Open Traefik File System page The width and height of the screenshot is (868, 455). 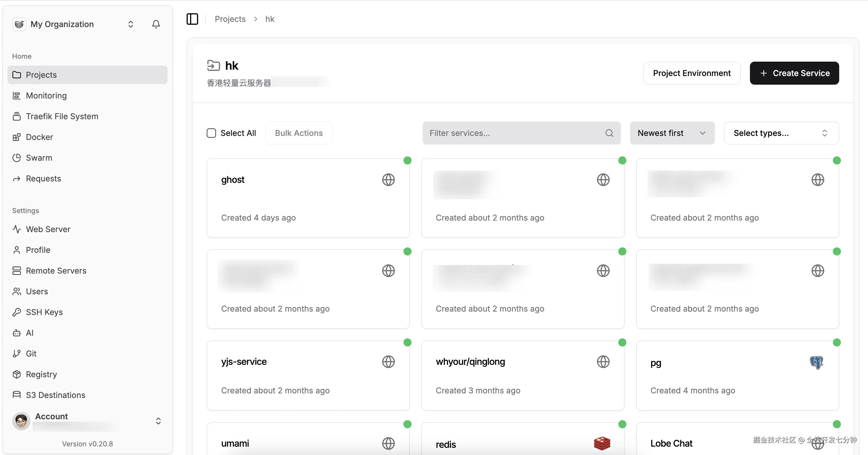[x=62, y=116]
